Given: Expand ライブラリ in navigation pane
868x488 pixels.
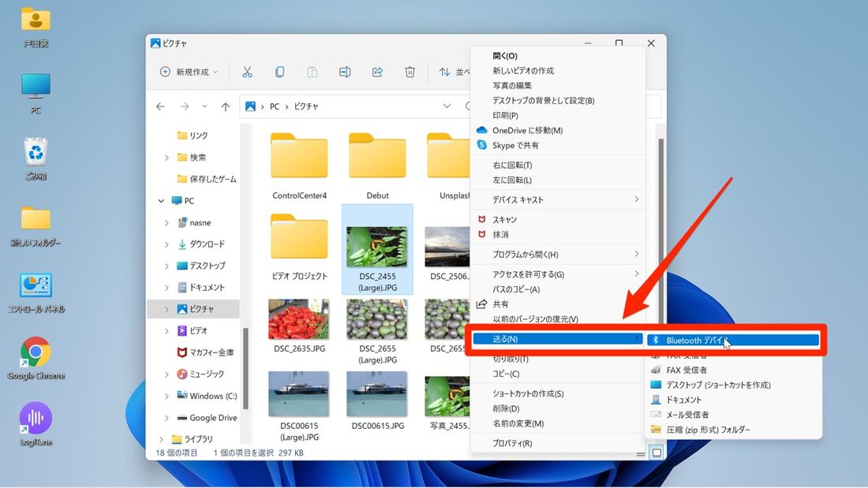Looking at the screenshot, I should tap(161, 439).
